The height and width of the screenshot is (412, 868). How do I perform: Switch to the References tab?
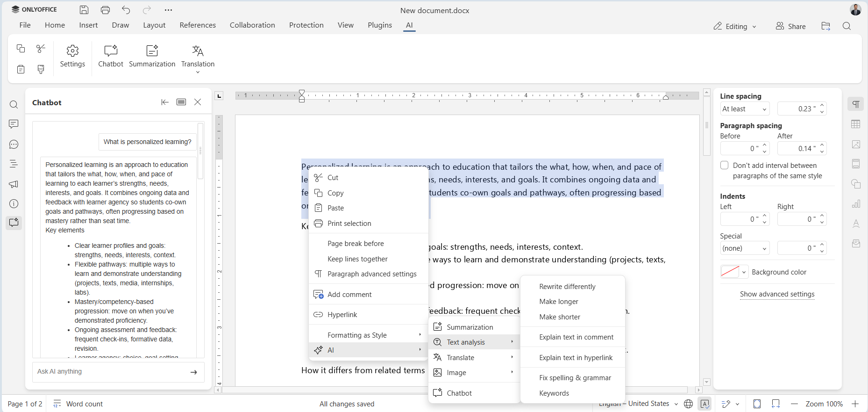tap(198, 25)
